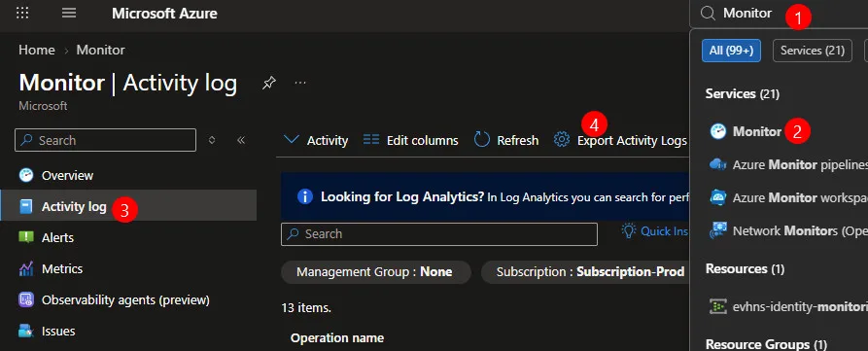Sort by Operation name column header
This screenshot has width=868, height=351.
[x=337, y=337]
